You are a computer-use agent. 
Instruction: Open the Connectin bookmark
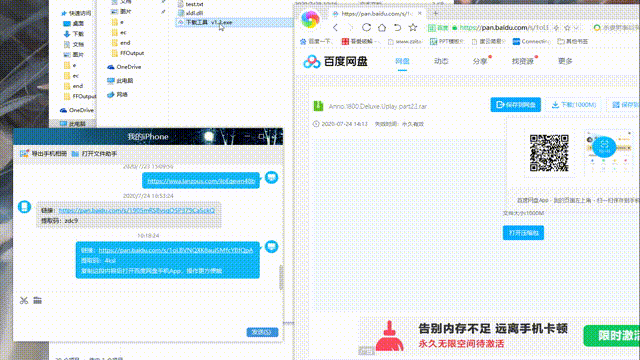click(531, 41)
